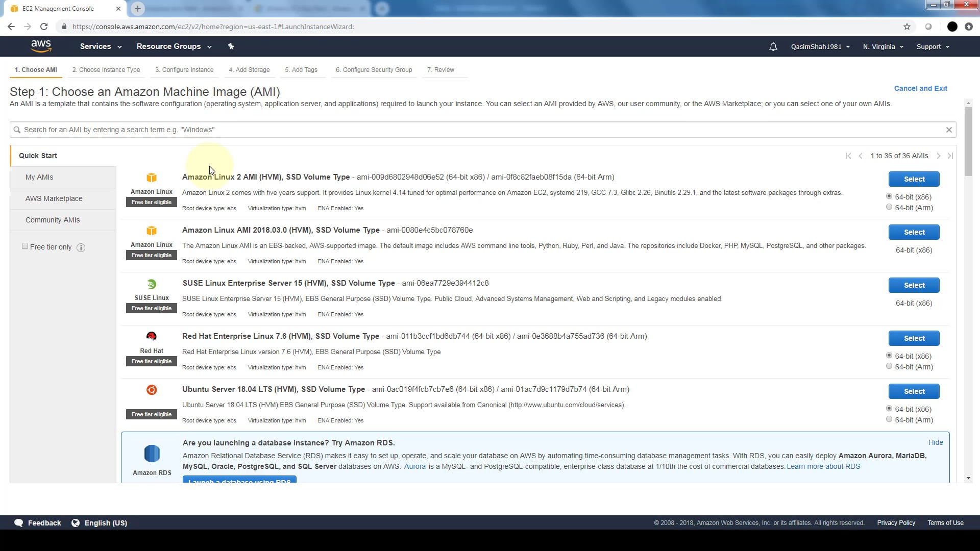
Task: Select 64-bit (Arm) for Amazon Linux 2
Action: coord(889,207)
